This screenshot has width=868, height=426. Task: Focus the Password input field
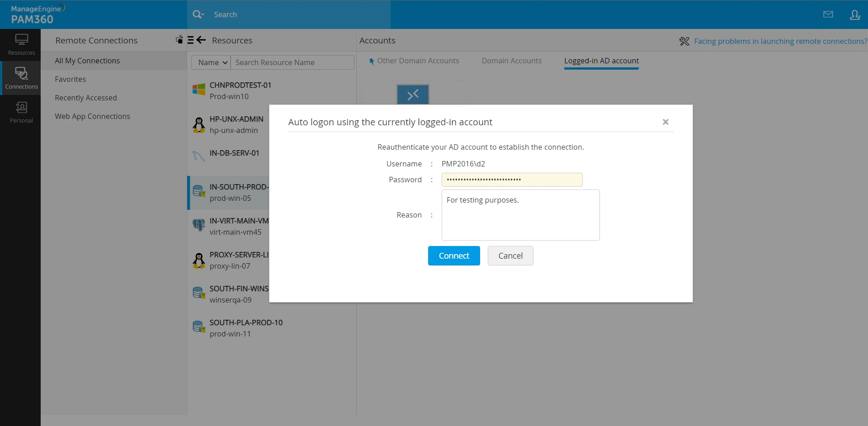(x=512, y=180)
